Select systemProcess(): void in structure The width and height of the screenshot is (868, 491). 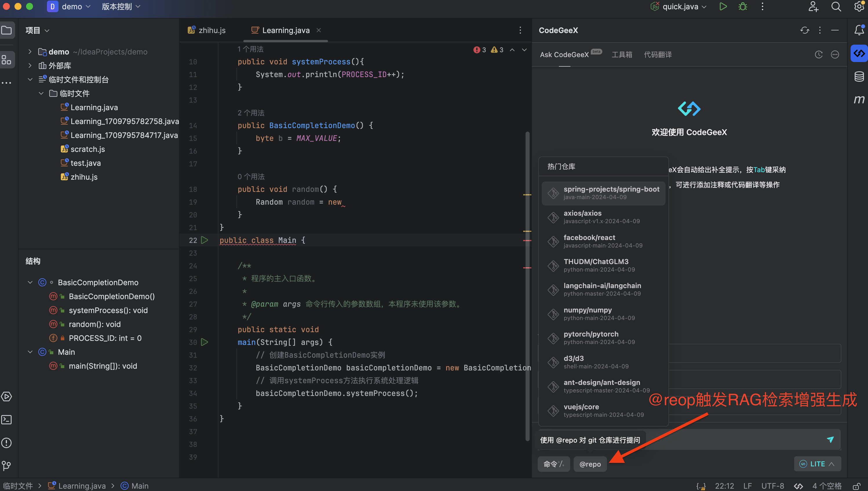[x=108, y=310]
